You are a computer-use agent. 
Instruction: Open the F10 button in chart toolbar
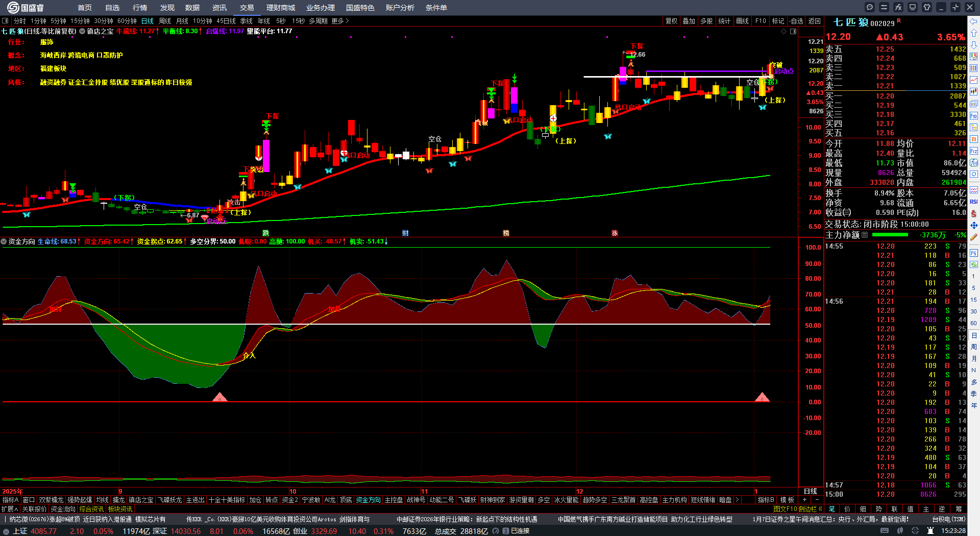pos(761,21)
